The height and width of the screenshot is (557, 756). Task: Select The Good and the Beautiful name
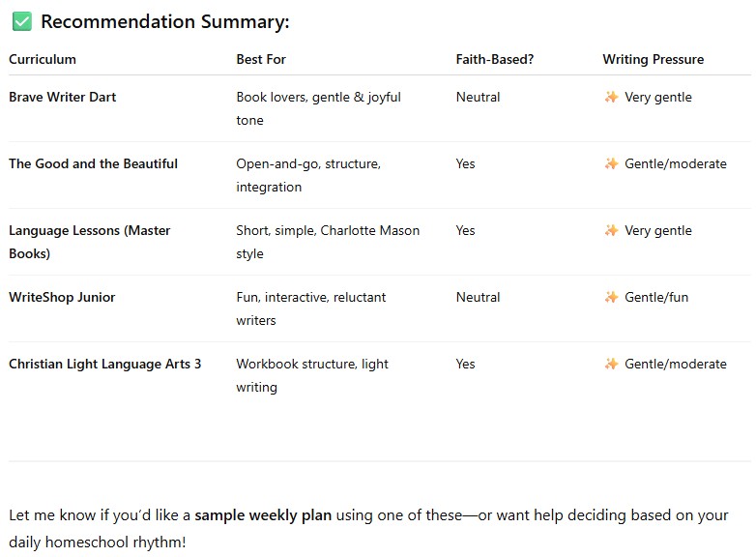[x=93, y=163]
